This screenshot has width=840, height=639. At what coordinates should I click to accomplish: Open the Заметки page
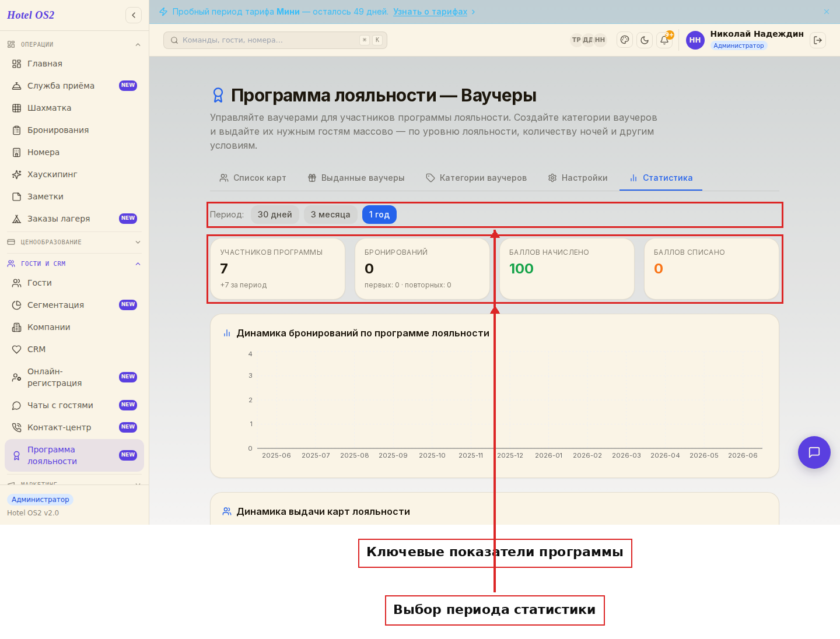click(74, 196)
